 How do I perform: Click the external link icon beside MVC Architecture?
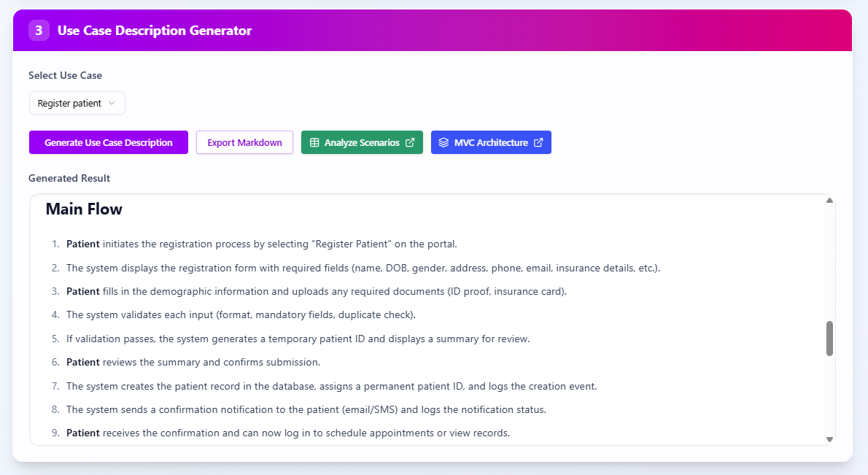click(539, 142)
